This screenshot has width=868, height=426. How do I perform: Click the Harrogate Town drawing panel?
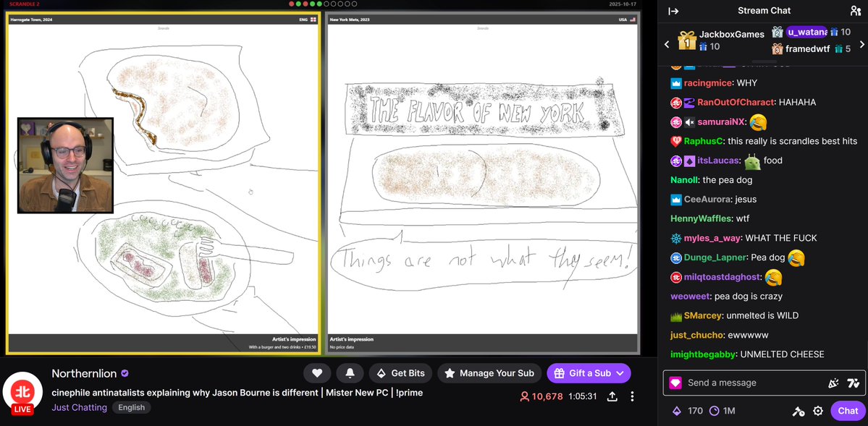coord(163,183)
